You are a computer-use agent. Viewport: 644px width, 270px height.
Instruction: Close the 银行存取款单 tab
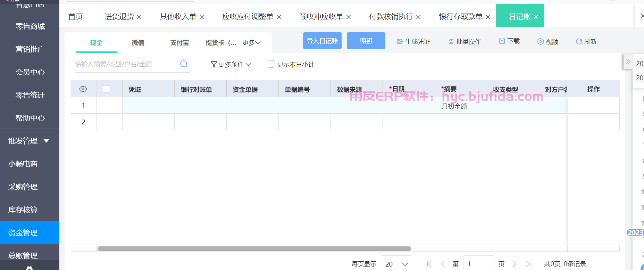tap(488, 17)
